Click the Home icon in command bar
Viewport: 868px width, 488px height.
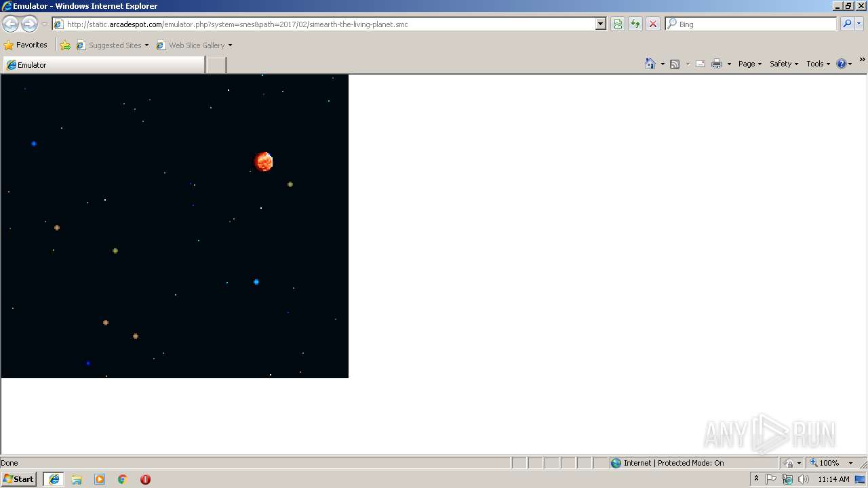point(650,64)
